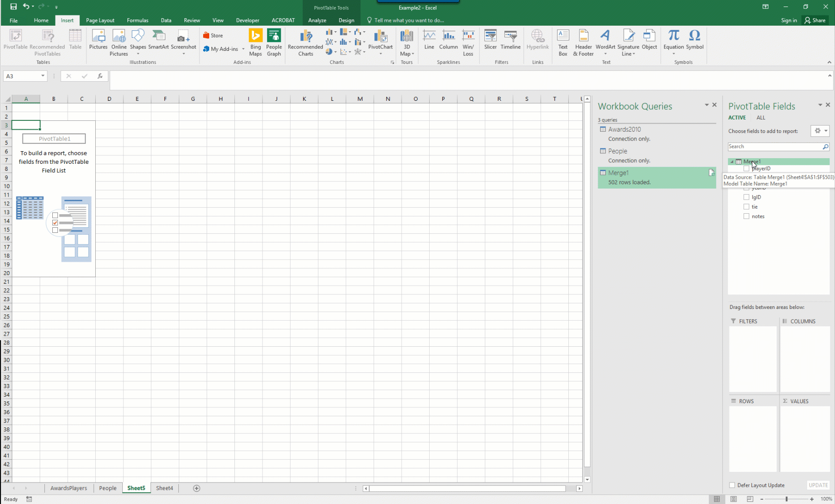Toggle the Defer Layout Update checkbox

[732, 485]
